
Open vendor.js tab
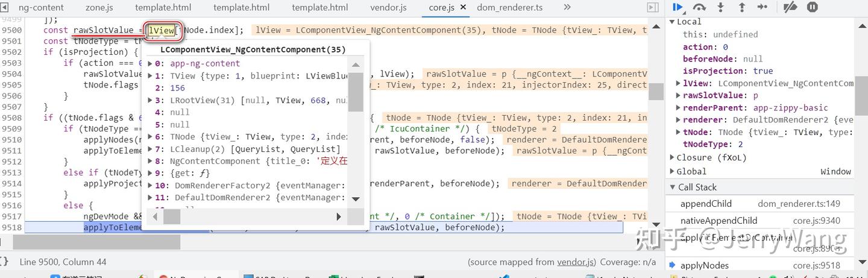[388, 7]
